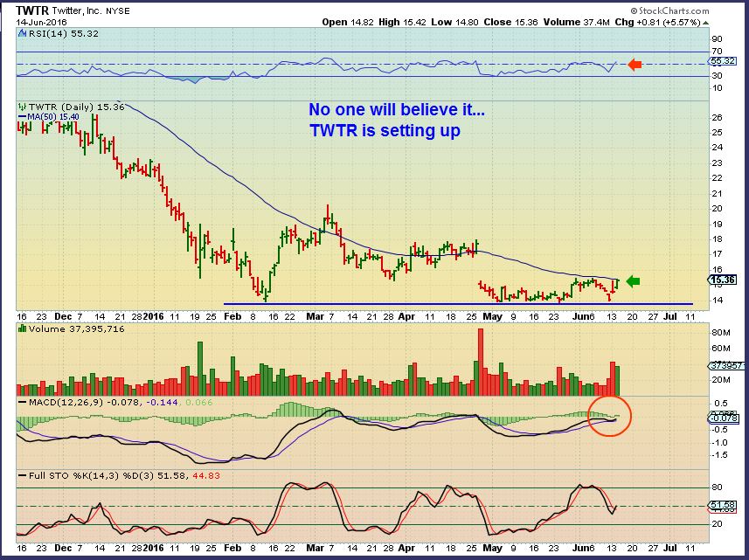Click the TWTR (Daily) 15.36 legend label
This screenshot has width=749, height=560.
[76, 107]
